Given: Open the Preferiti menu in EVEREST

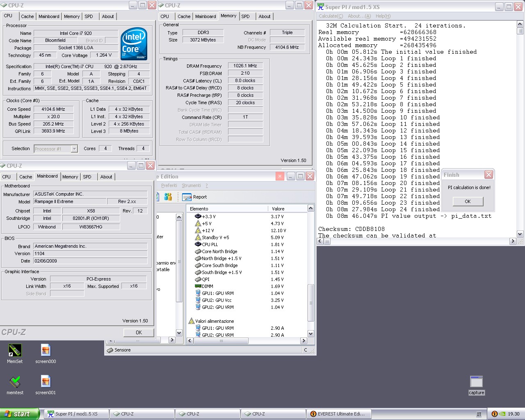Looking at the screenshot, I should coord(169,186).
